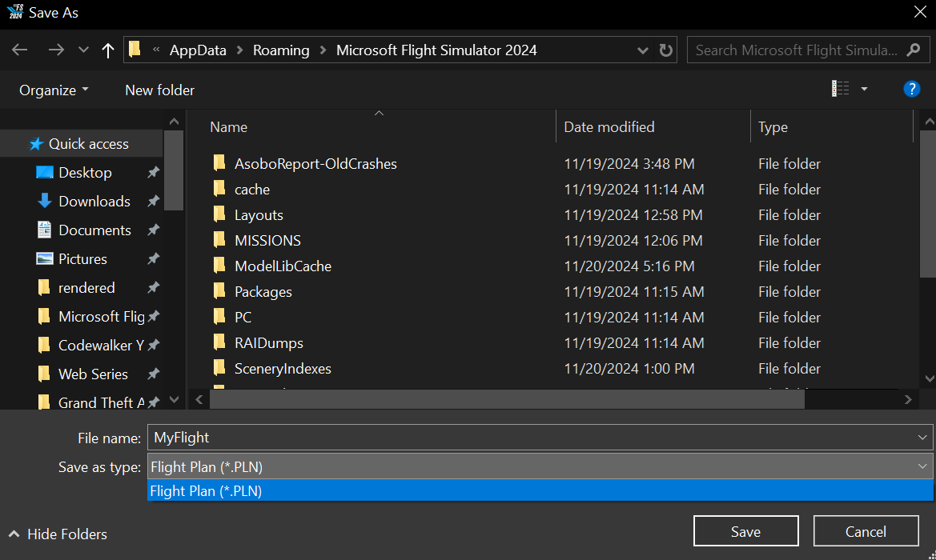Image resolution: width=936 pixels, height=560 pixels.
Task: Open Grand Theft A pinned folder
Action: 101,402
